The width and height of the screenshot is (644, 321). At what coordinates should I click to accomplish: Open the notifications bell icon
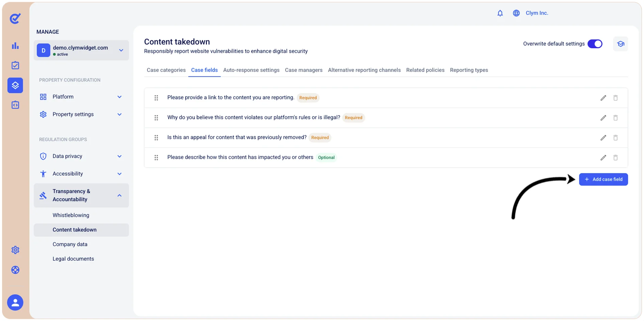tap(500, 13)
